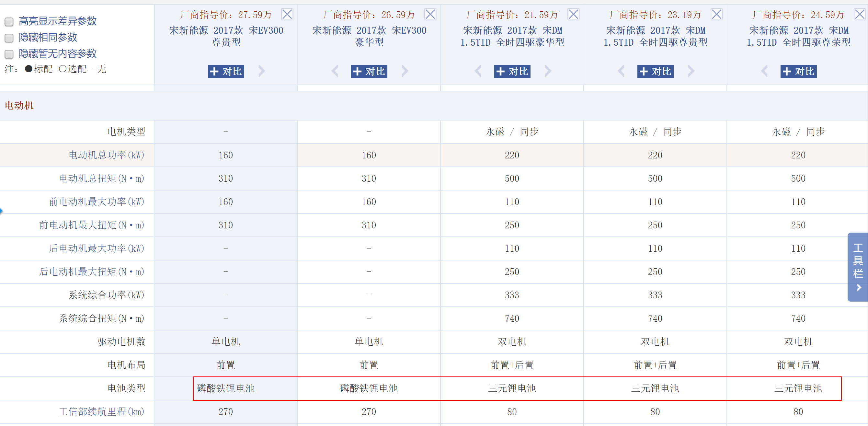Click 后电动机最大功率(kW) parameter label

point(97,248)
